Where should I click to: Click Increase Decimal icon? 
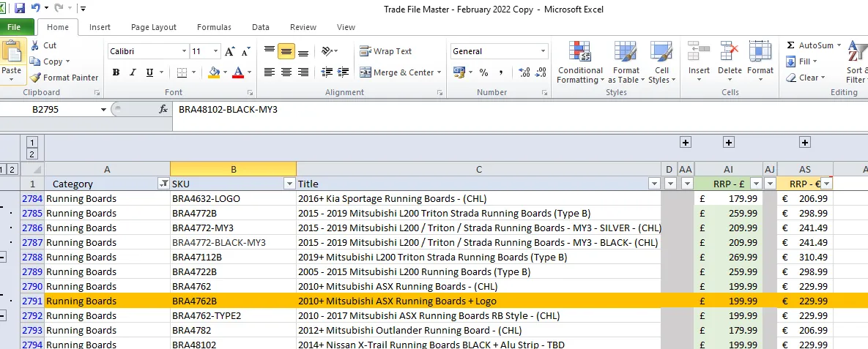point(524,72)
